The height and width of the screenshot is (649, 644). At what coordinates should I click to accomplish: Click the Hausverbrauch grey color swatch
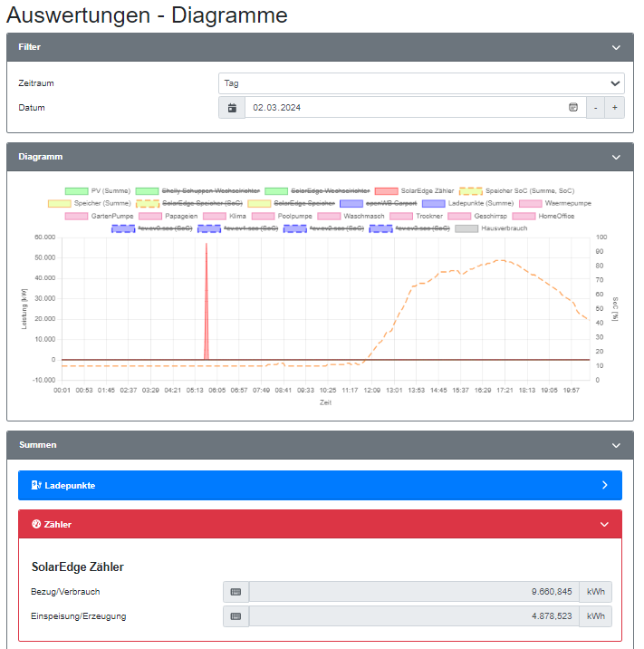[466, 228]
